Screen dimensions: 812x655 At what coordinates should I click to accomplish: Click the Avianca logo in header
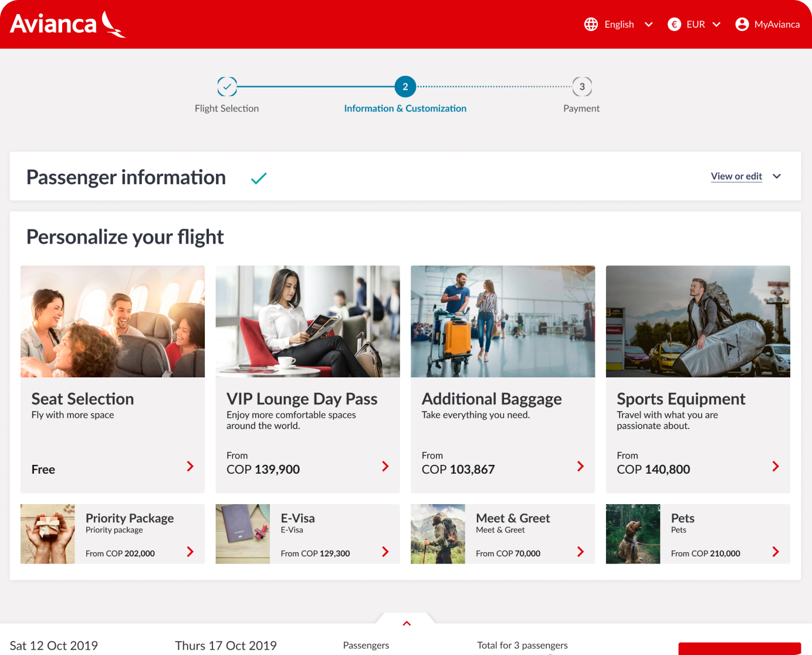click(67, 24)
